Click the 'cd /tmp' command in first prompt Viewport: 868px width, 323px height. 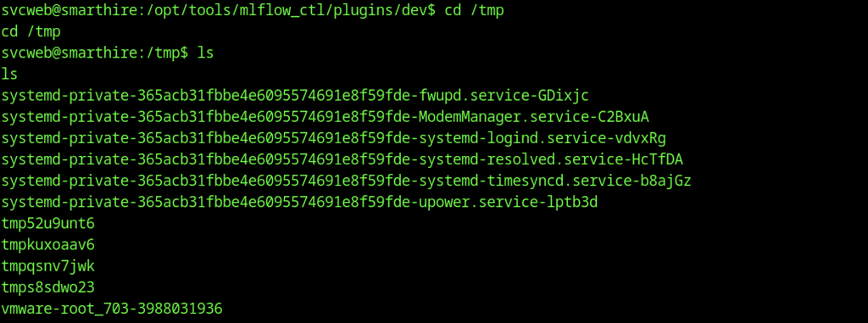click(474, 11)
